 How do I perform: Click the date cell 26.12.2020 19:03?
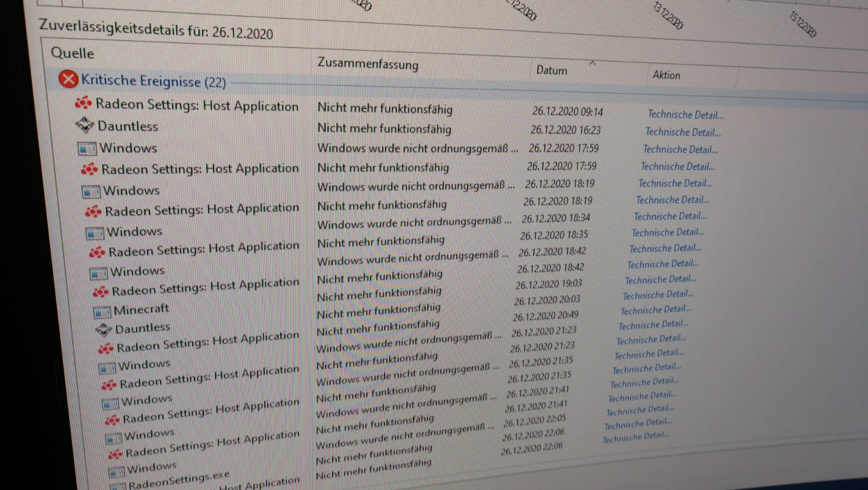click(548, 284)
